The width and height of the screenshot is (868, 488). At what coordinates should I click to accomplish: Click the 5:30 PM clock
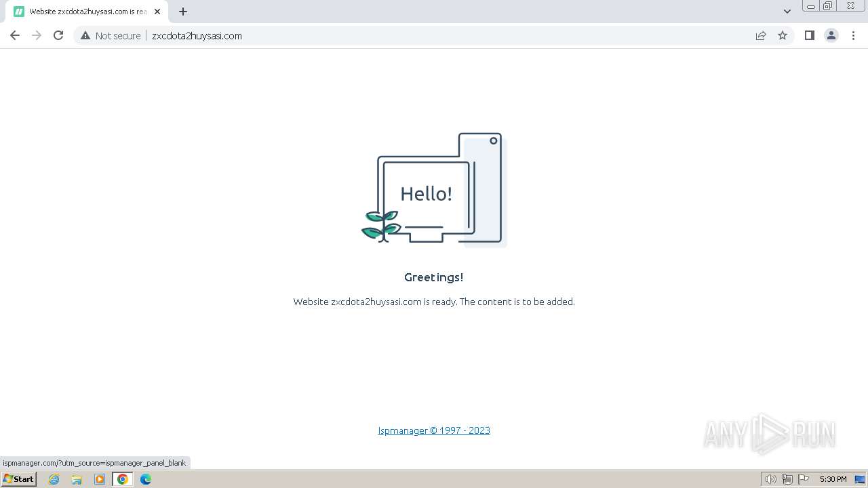point(833,479)
